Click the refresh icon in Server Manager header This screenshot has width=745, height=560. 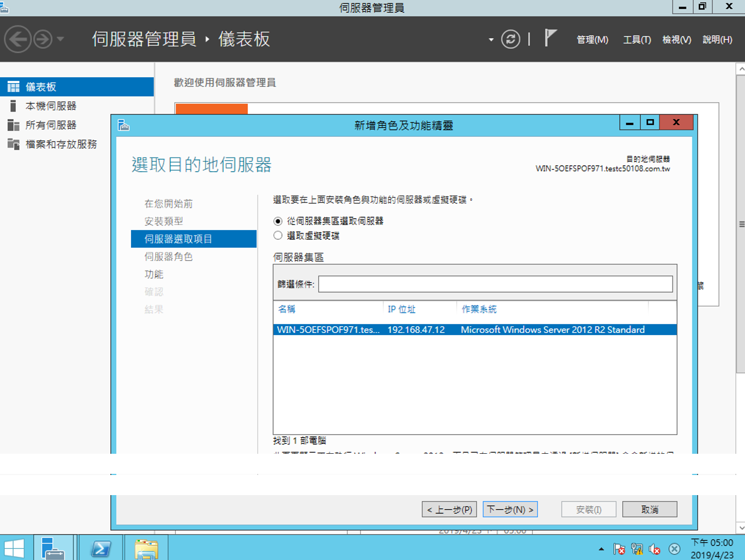pyautogui.click(x=511, y=40)
